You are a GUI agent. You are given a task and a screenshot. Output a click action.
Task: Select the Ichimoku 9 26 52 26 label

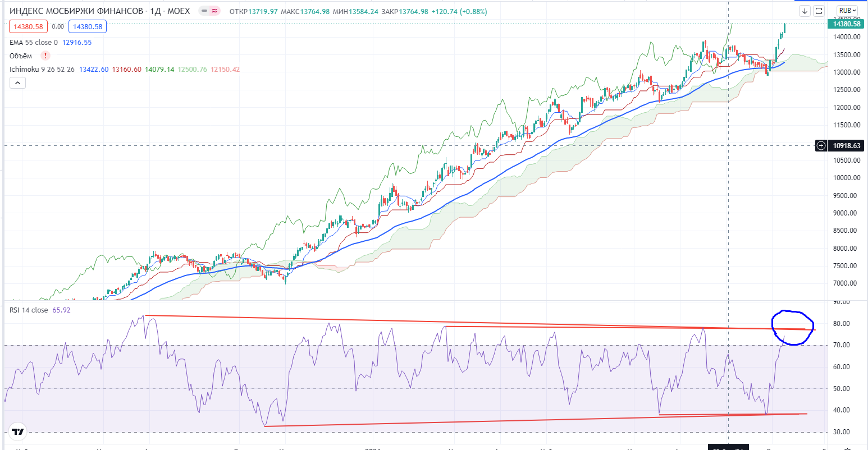click(x=42, y=69)
